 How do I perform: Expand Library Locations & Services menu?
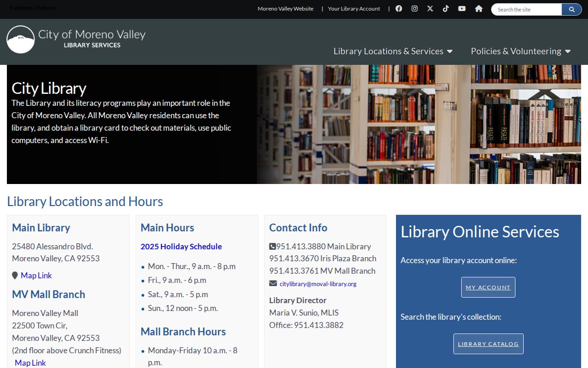click(393, 51)
